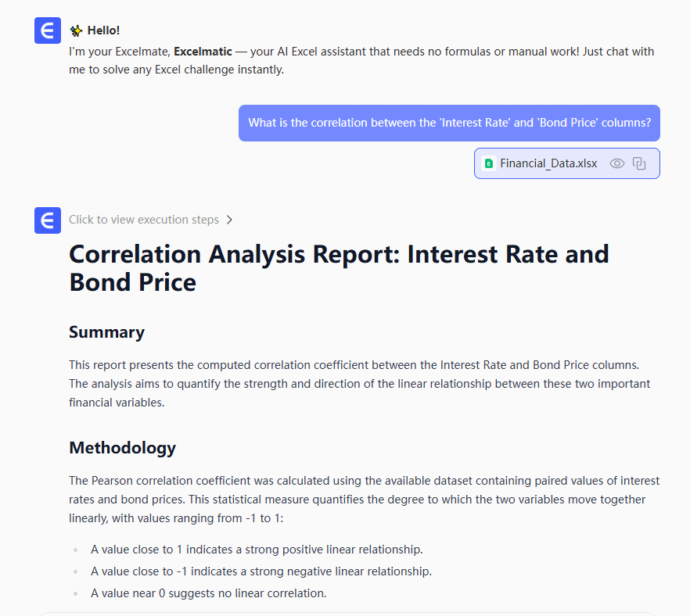Viewport: 690px width, 616px height.
Task: Click the Excelmatic avatar beside the Hello greeting
Action: tap(48, 31)
